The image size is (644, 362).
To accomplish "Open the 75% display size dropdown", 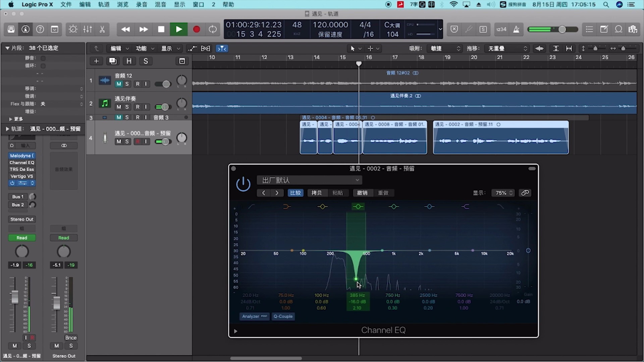I will 503,193.
